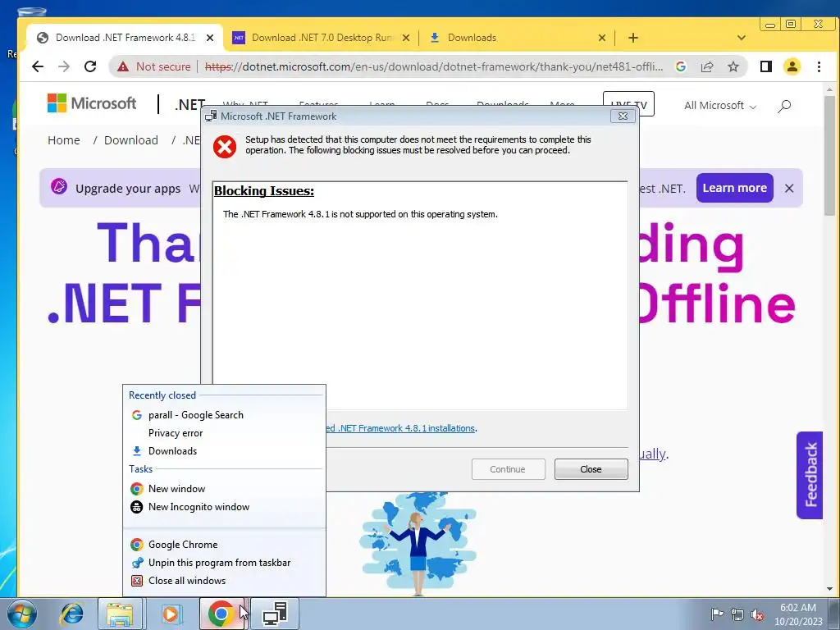This screenshot has height=630, width=840.
Task: Expand the All Microsoft dropdown
Action: pos(720,106)
